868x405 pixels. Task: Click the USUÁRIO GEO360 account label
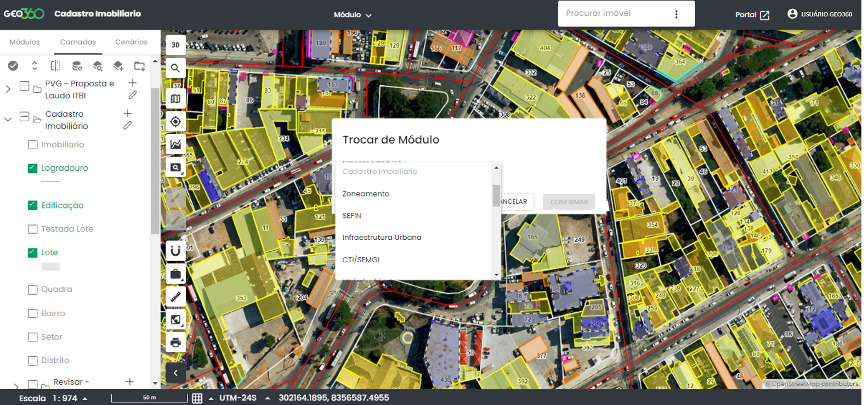(x=826, y=14)
